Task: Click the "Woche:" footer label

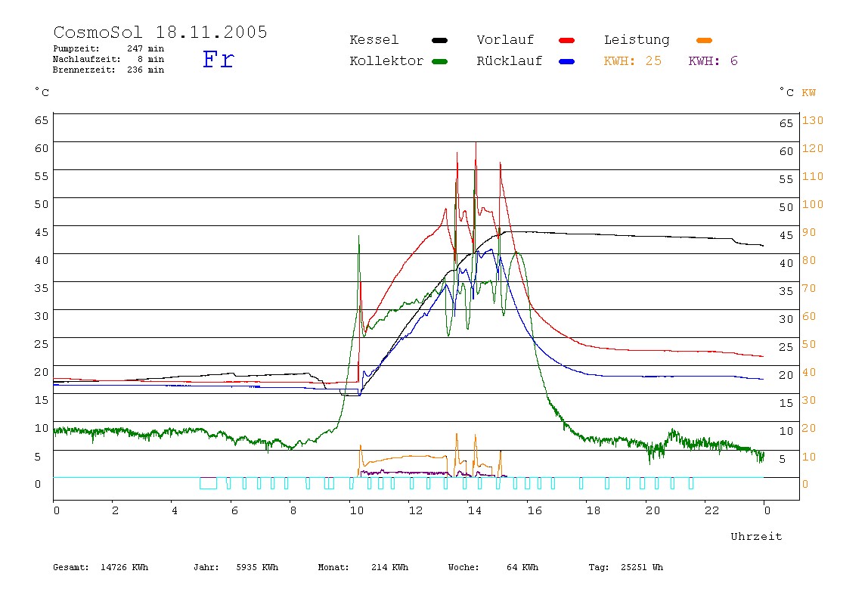Action: pos(464,567)
